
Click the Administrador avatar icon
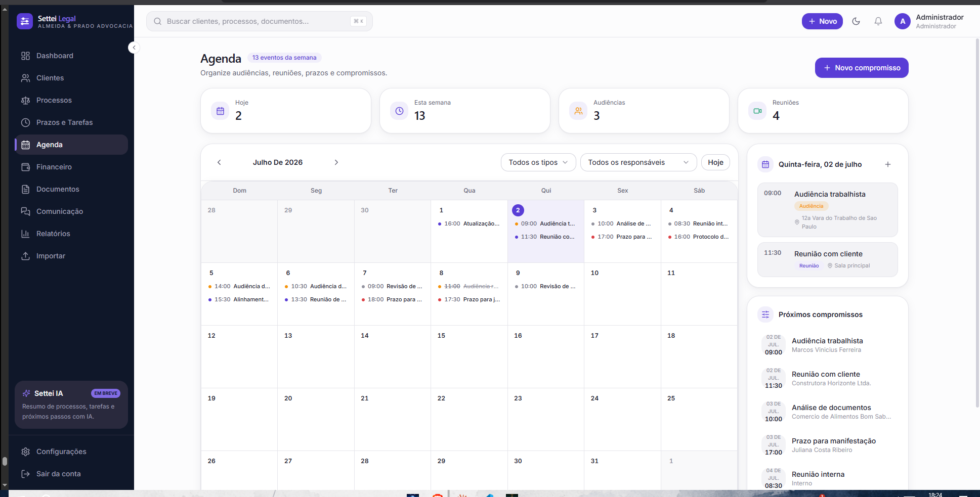coord(903,21)
